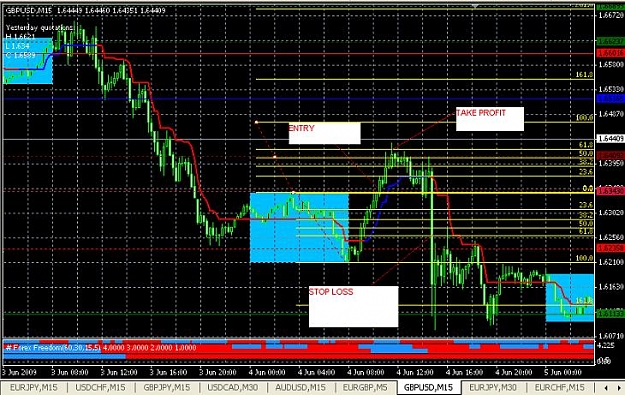Click the '5 Jun 00:00' time label

tap(563, 373)
